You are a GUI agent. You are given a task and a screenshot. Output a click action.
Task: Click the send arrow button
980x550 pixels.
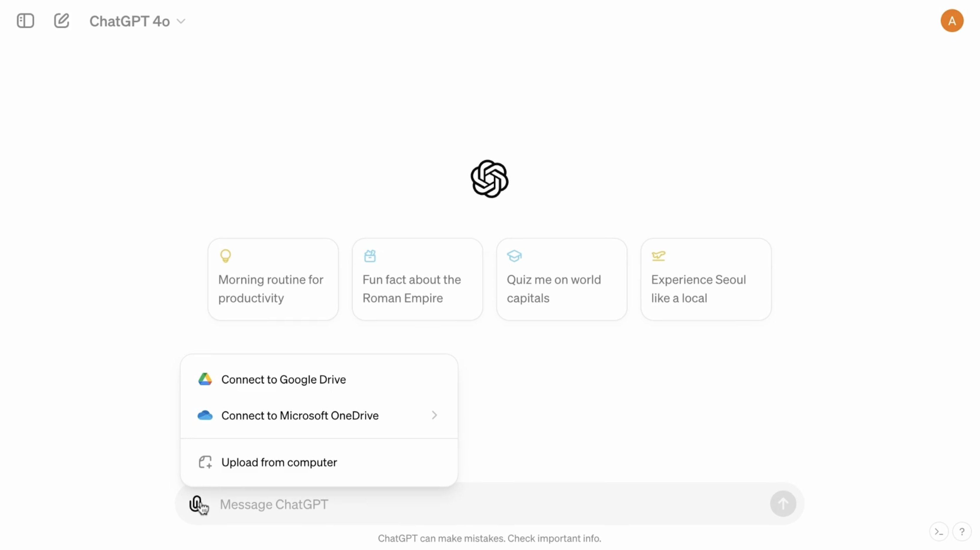783,504
